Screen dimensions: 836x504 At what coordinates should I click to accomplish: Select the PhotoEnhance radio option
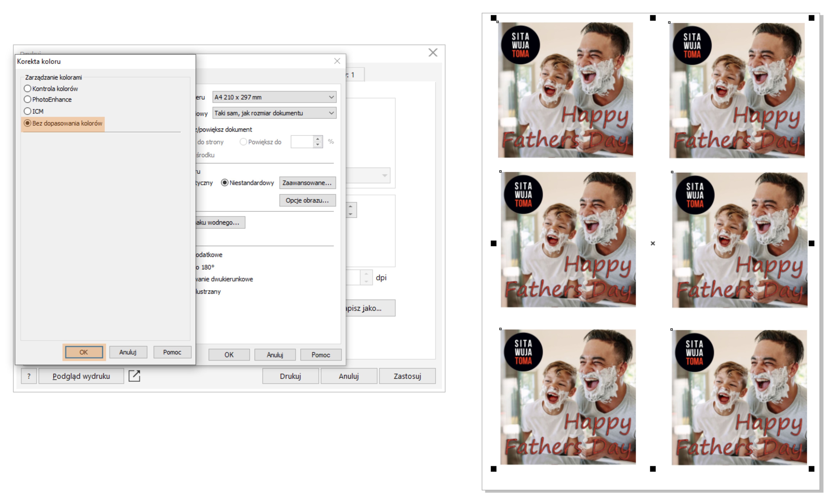28,99
